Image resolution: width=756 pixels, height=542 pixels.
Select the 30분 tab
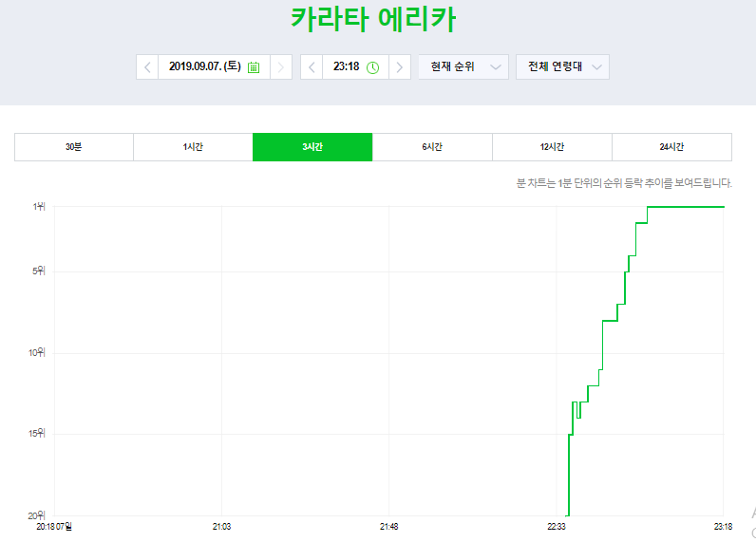(x=74, y=147)
